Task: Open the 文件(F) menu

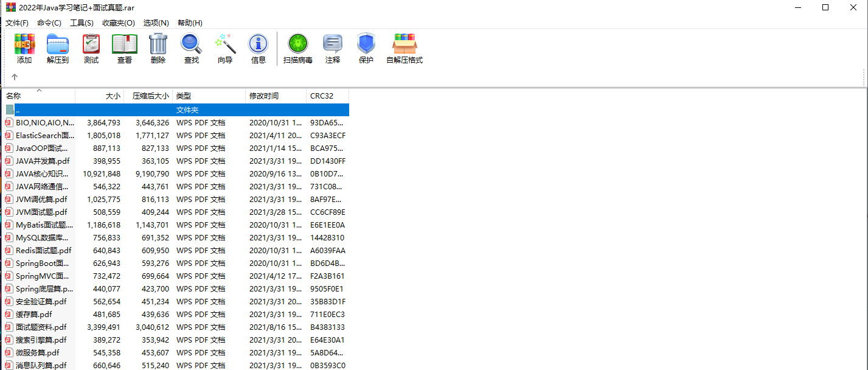Action: coord(17,23)
